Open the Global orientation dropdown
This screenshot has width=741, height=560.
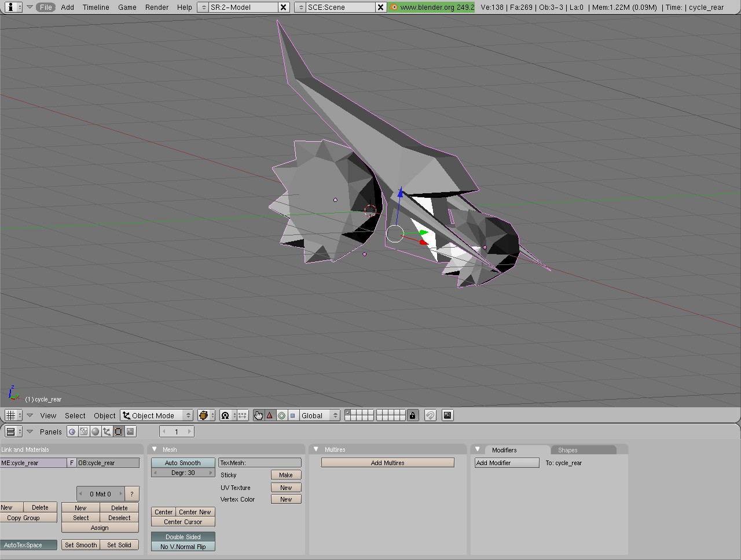tap(319, 415)
